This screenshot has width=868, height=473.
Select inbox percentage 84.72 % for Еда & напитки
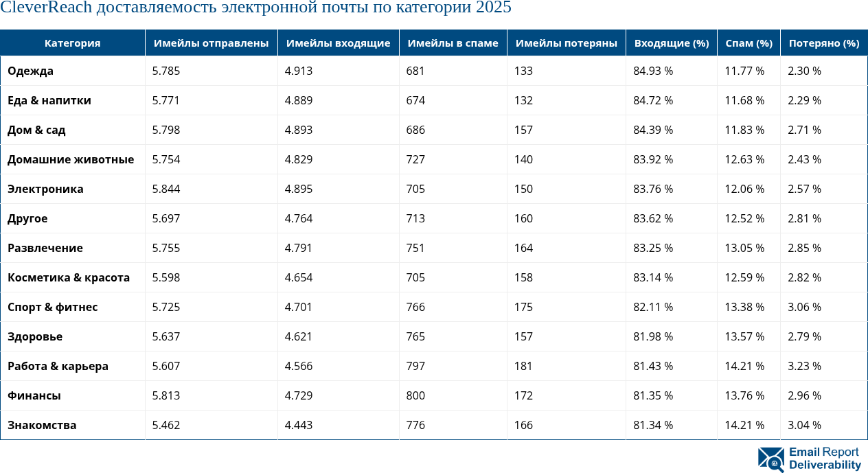653,100
